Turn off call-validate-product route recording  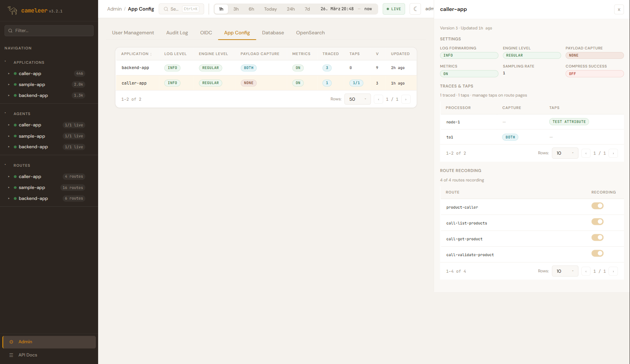click(597, 253)
